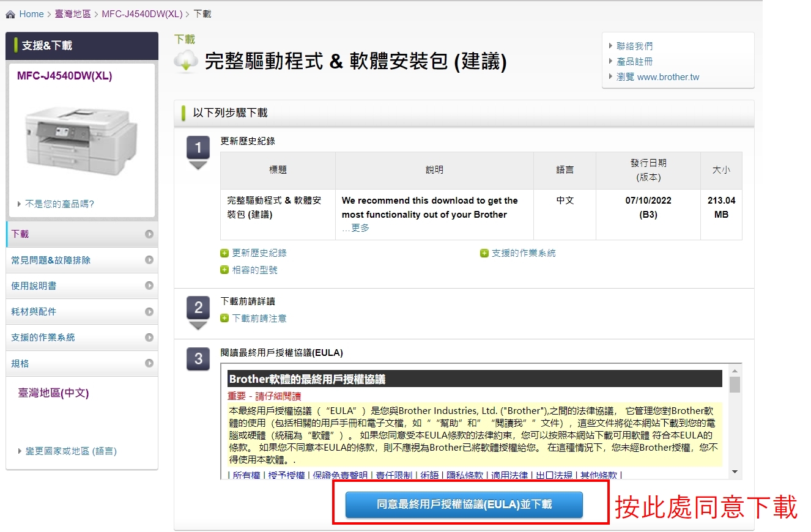Open 聯絡我們 link
The image size is (811, 532).
click(634, 46)
